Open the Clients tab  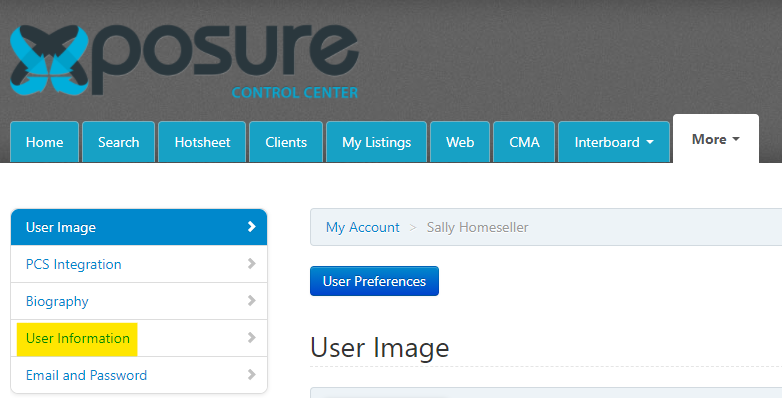pos(286,142)
